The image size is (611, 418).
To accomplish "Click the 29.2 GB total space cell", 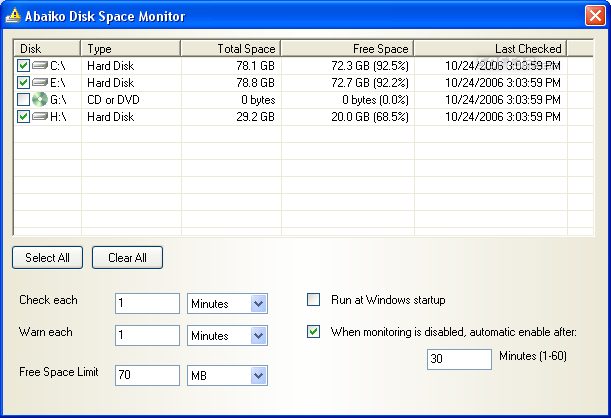I will pos(256,116).
